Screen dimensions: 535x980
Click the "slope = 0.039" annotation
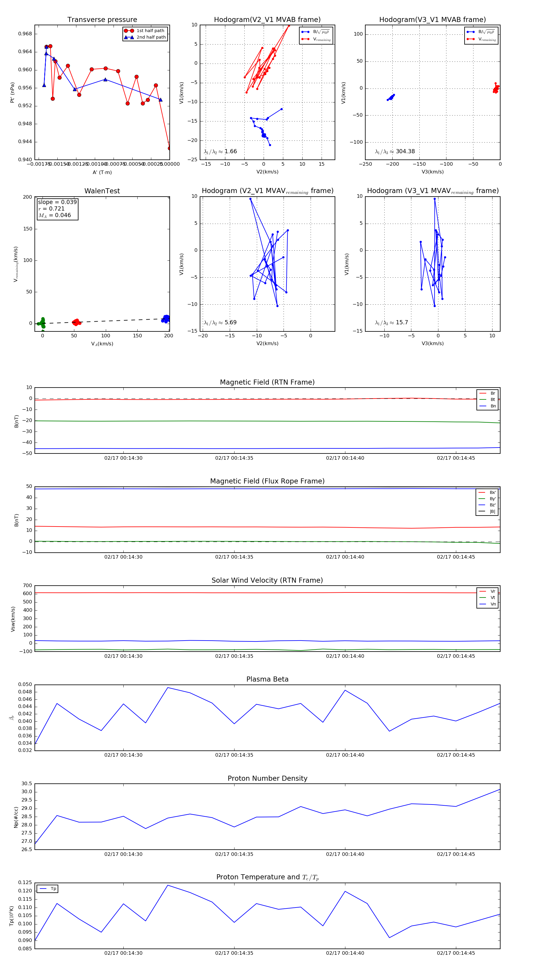pyautogui.click(x=57, y=202)
